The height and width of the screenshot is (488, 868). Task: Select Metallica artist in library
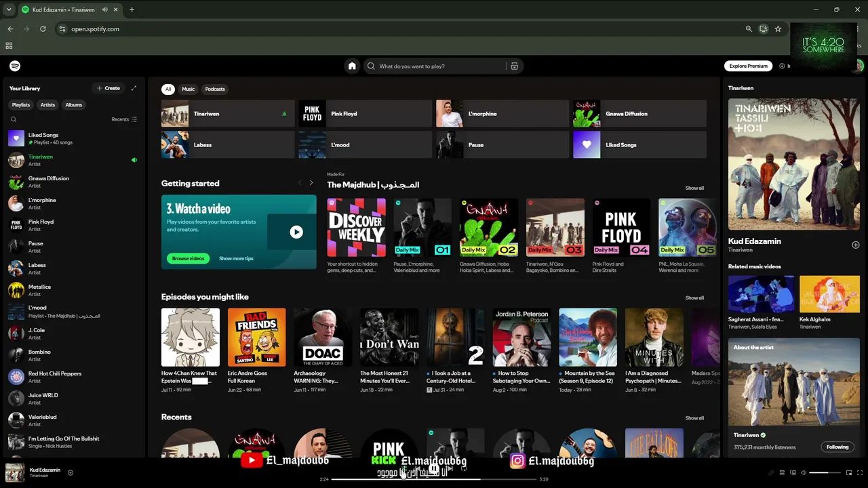(x=73, y=290)
